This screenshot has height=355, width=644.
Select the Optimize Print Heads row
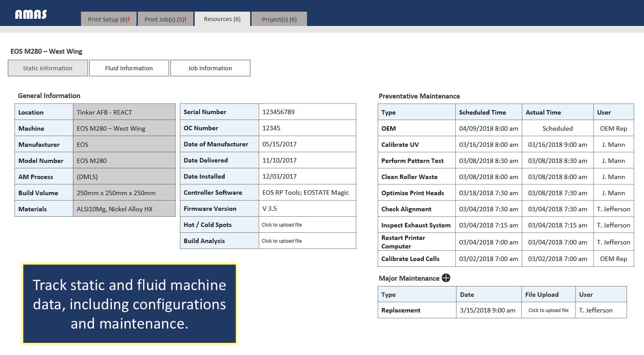click(413, 193)
